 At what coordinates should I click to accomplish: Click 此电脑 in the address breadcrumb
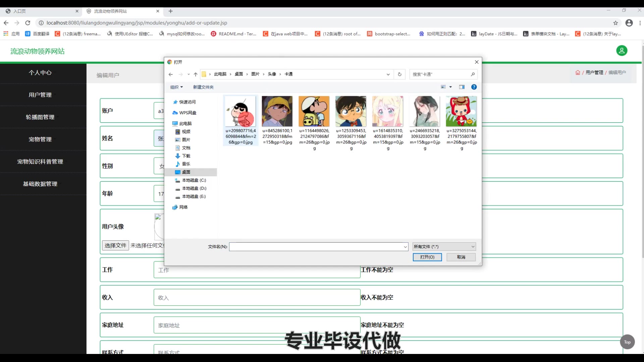tap(220, 74)
